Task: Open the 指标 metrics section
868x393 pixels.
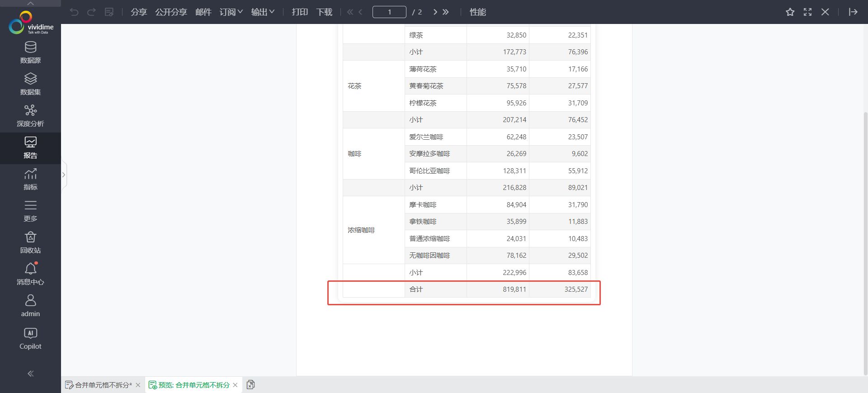Action: coord(30,179)
